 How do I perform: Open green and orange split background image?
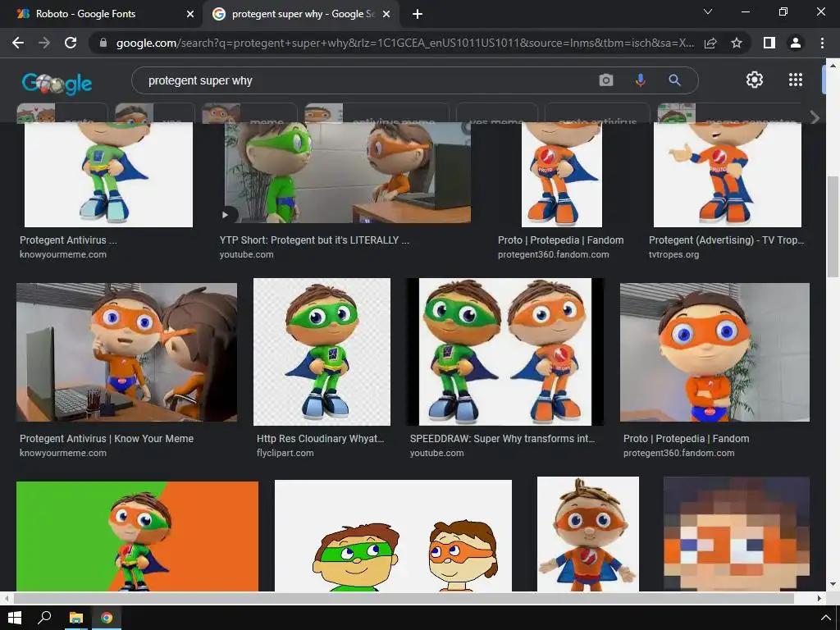[x=137, y=536]
